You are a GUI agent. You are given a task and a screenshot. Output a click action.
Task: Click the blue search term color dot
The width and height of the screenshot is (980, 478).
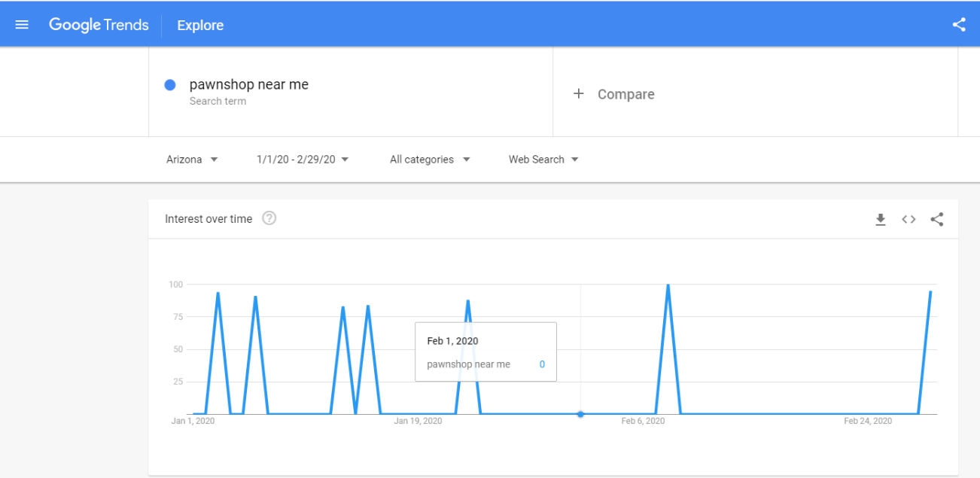coord(170,85)
